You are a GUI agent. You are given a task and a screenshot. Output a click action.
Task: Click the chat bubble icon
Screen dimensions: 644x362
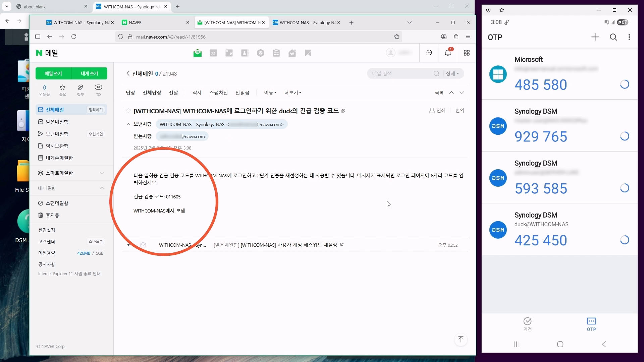(429, 53)
